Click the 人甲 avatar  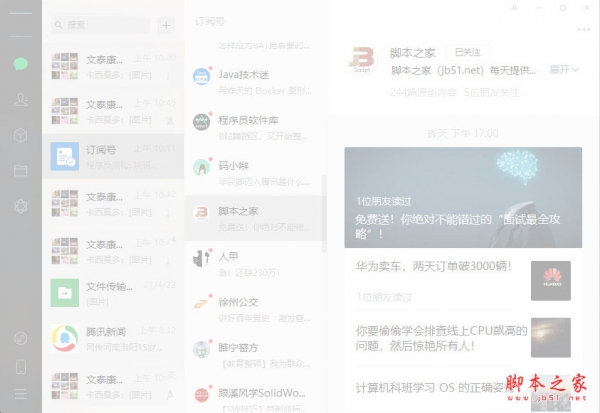point(201,258)
